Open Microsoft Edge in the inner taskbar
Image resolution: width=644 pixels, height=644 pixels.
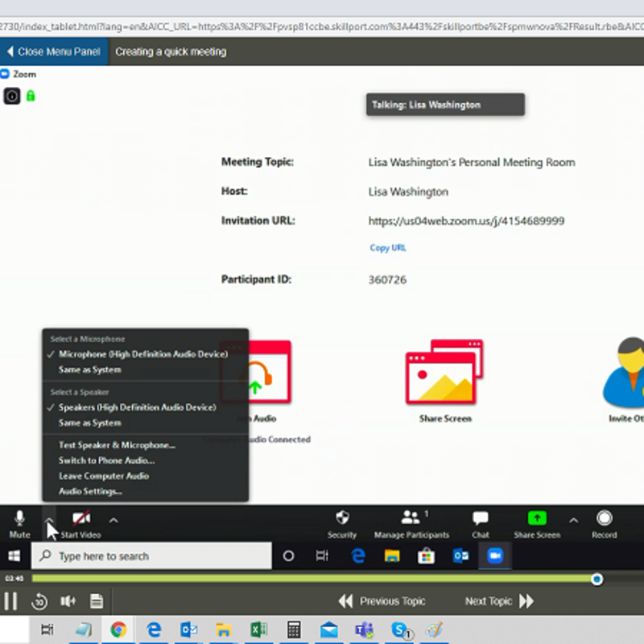tap(358, 556)
